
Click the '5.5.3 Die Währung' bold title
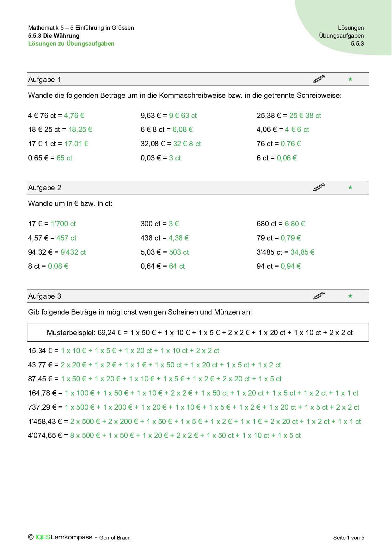click(x=54, y=36)
